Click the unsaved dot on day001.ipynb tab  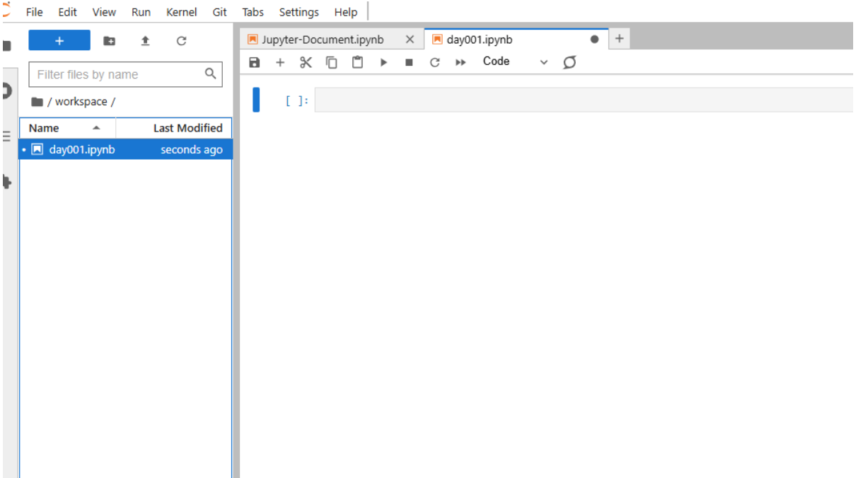pyautogui.click(x=594, y=40)
